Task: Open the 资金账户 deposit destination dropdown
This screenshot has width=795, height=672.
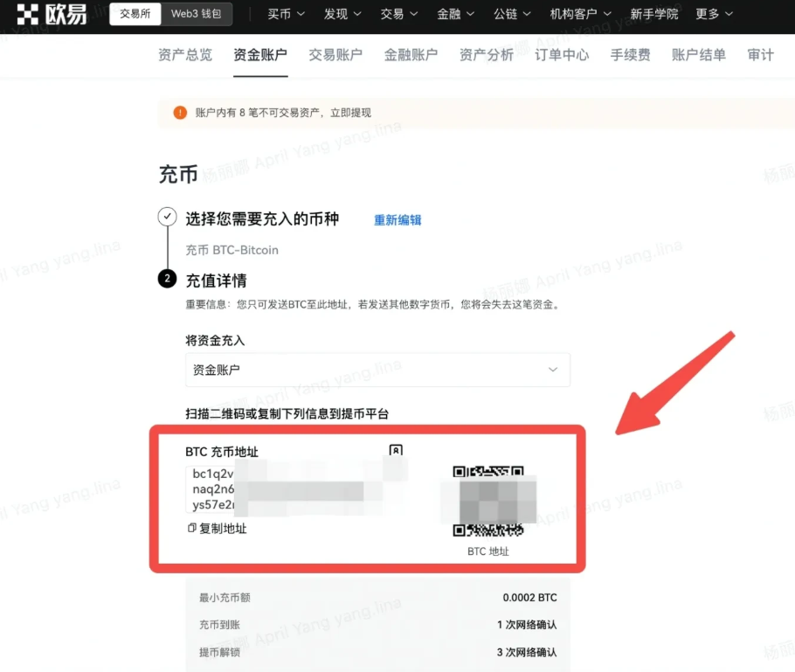Action: (x=377, y=370)
